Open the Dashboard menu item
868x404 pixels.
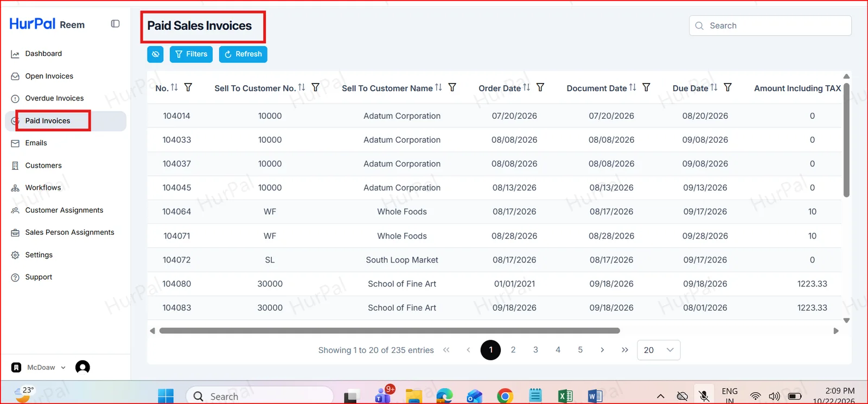coord(43,54)
